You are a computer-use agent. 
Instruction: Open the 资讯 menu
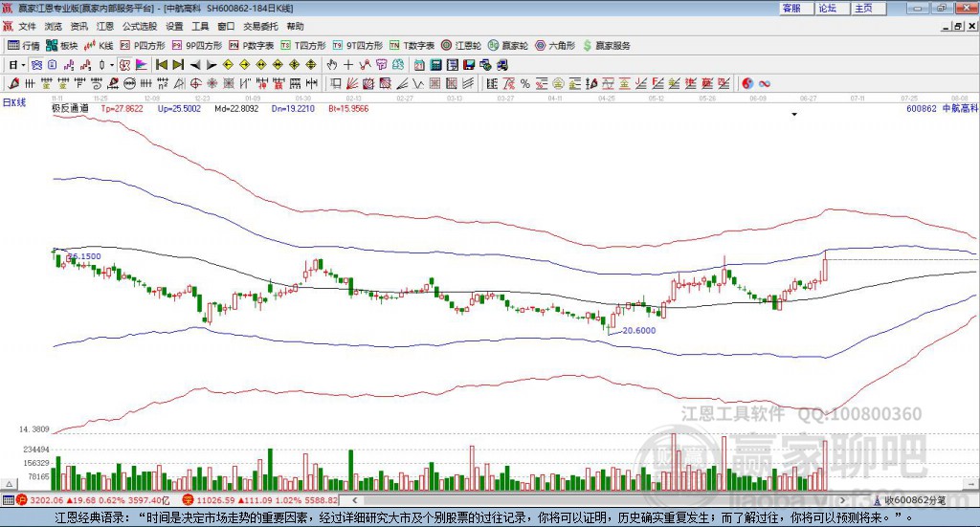(79, 26)
